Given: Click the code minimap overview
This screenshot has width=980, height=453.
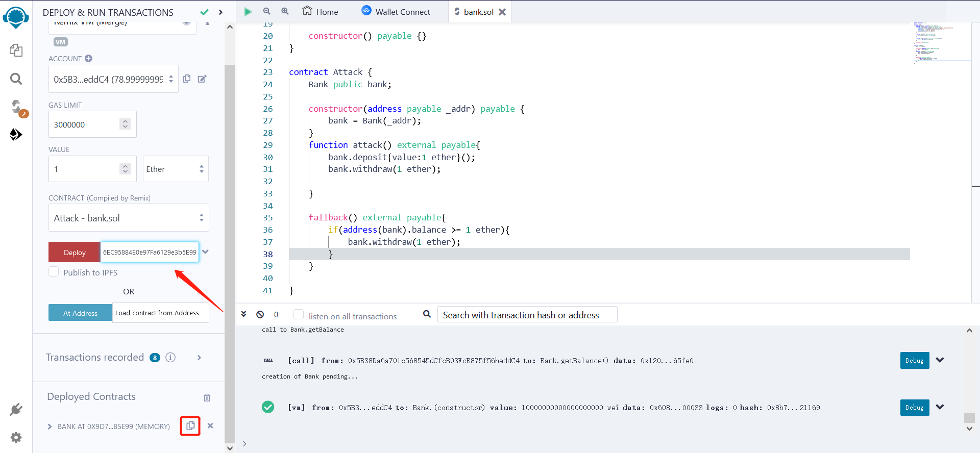Looking at the screenshot, I should point(942,42).
